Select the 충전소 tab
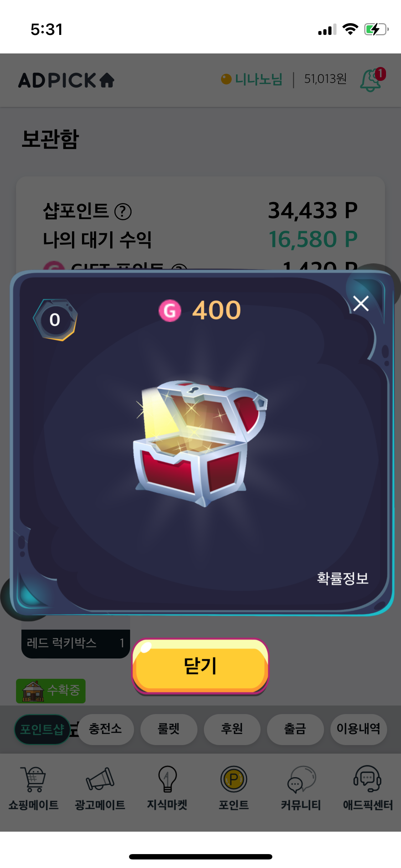This screenshot has width=401, height=868. (106, 729)
